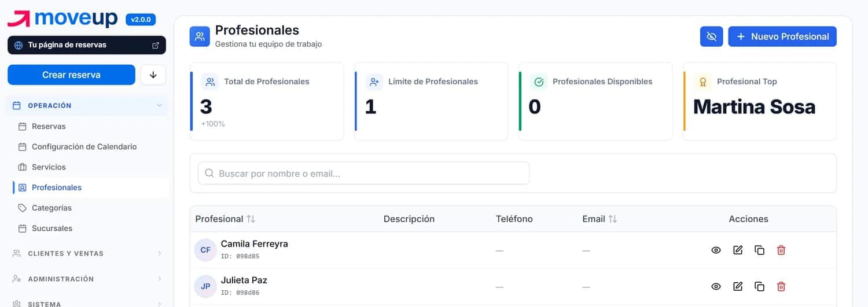Click the Sucursales calendar icon
This screenshot has width=868, height=307.
click(23, 228)
